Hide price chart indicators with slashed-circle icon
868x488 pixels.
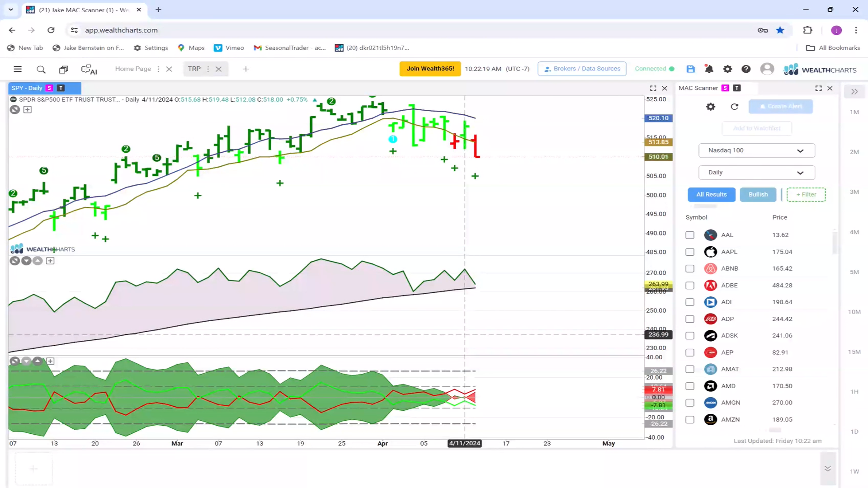pos(15,109)
